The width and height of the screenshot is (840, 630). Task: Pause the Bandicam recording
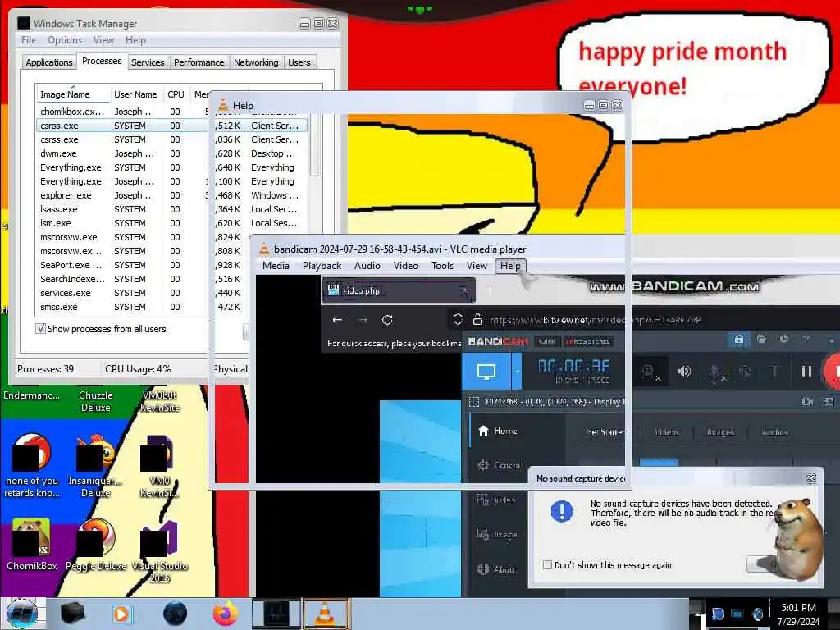click(x=806, y=371)
